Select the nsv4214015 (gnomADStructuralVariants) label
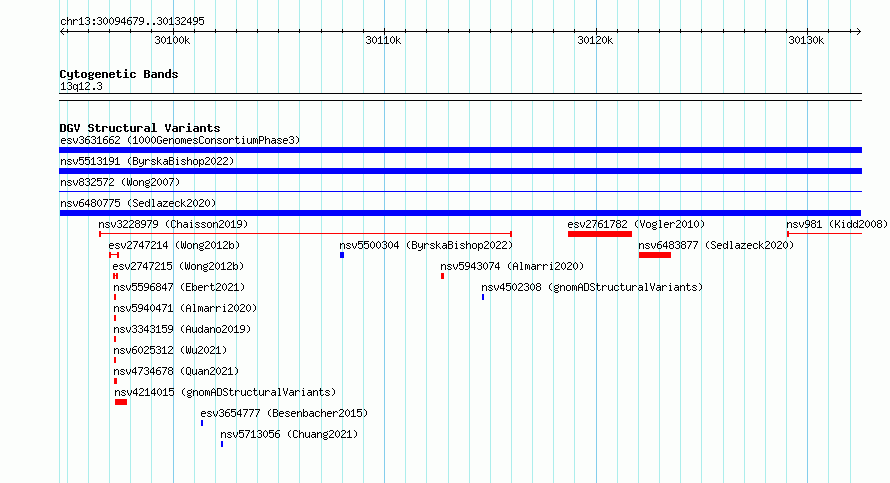 coord(225,392)
